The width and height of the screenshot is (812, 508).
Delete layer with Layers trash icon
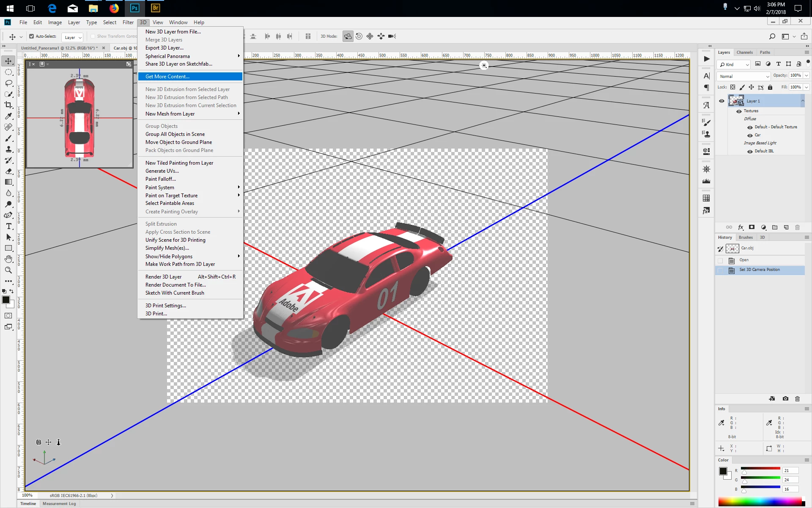797,227
